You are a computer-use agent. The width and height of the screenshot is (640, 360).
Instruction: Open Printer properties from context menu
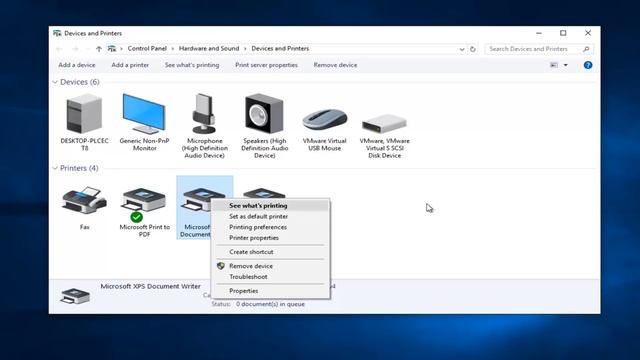tap(270, 238)
